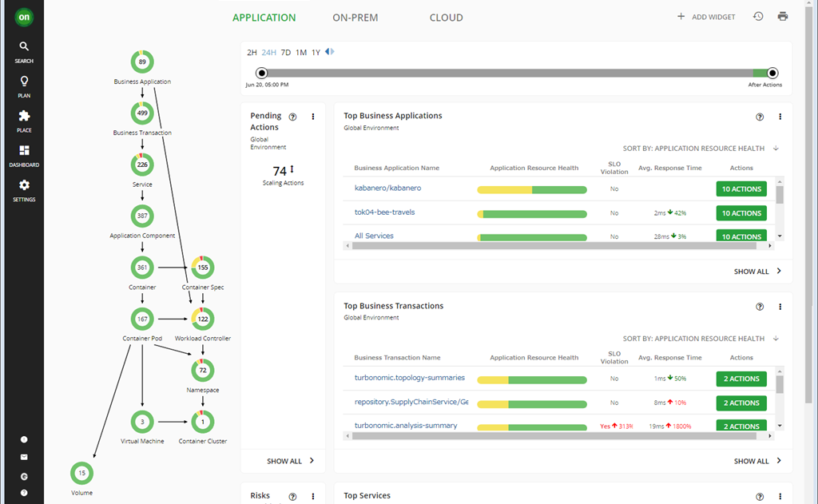The image size is (818, 504).
Task: Click the print icon
Action: tap(783, 17)
